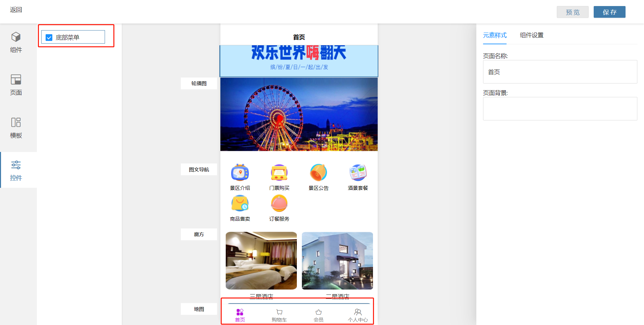Uncheck the 底部菜单 checkbox
The width and height of the screenshot is (644, 325).
49,38
